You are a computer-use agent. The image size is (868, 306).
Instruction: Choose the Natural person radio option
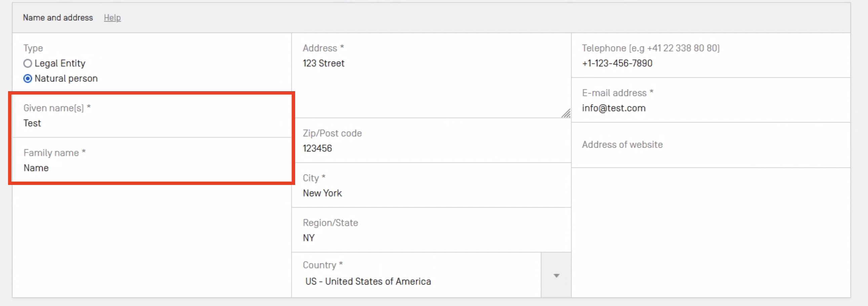[x=28, y=79]
